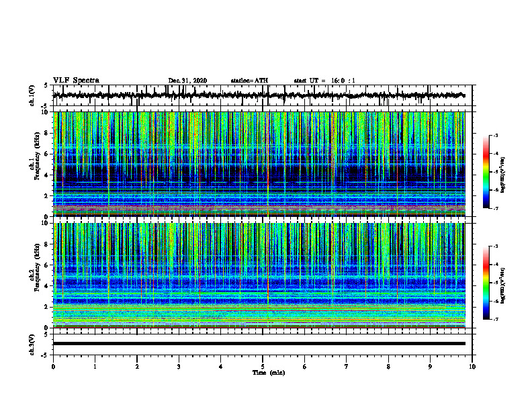Click the ch.1 waveform trace panel
This screenshot has height=411, width=532.
coord(263,95)
